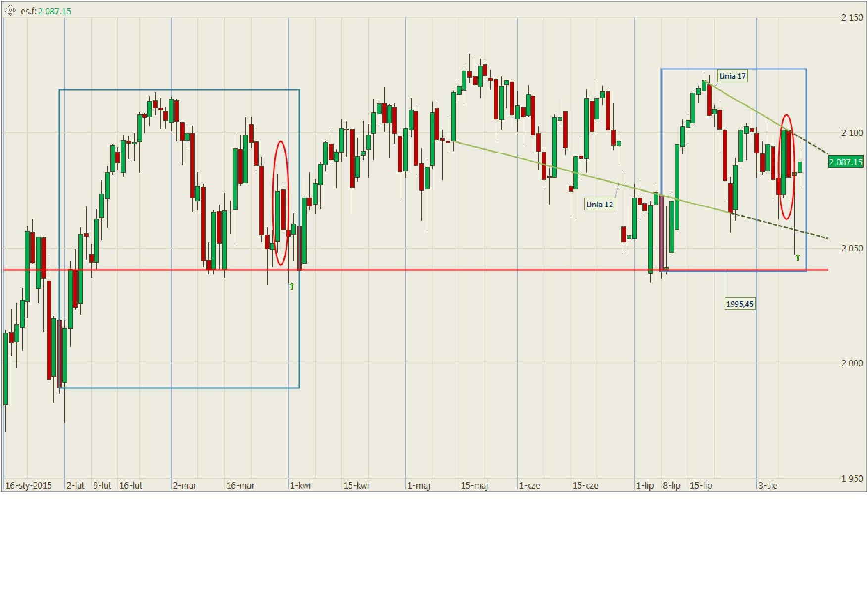Click the 3-sie date label
This screenshot has width=868, height=614.
768,486
